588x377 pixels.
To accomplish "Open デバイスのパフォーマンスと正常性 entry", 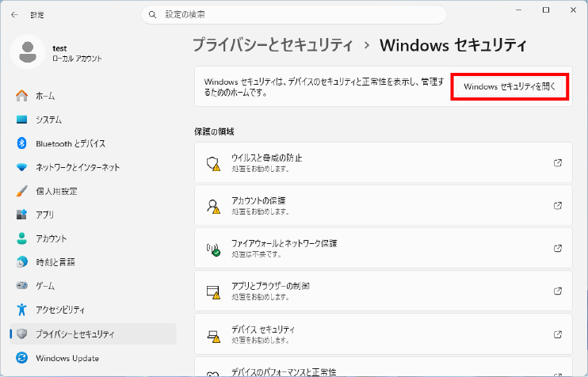I will [x=384, y=367].
